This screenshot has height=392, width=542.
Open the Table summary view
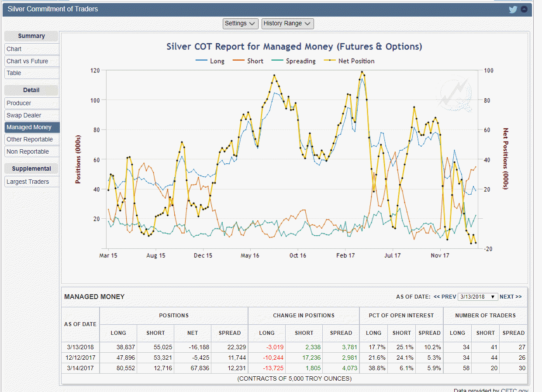pos(14,73)
